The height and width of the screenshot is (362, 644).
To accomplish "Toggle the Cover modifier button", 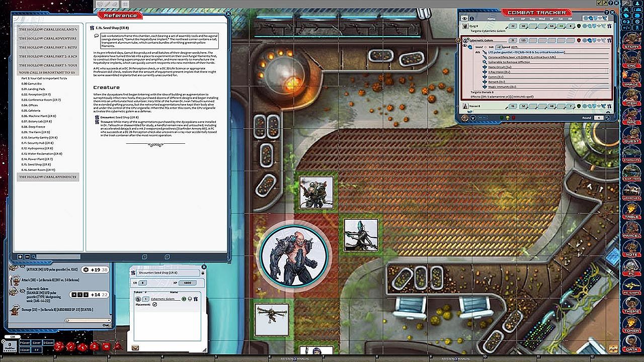I will click(36, 342).
